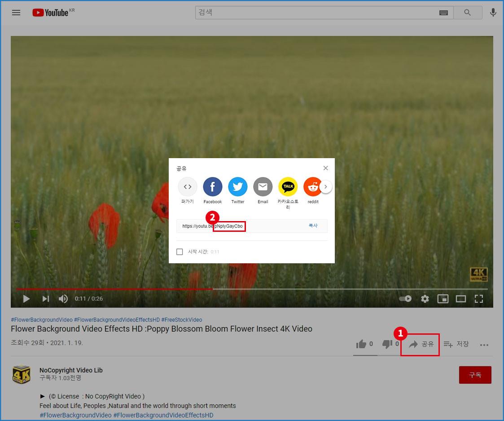Click the Twitter share icon
The width and height of the screenshot is (504, 421).
coord(238,187)
